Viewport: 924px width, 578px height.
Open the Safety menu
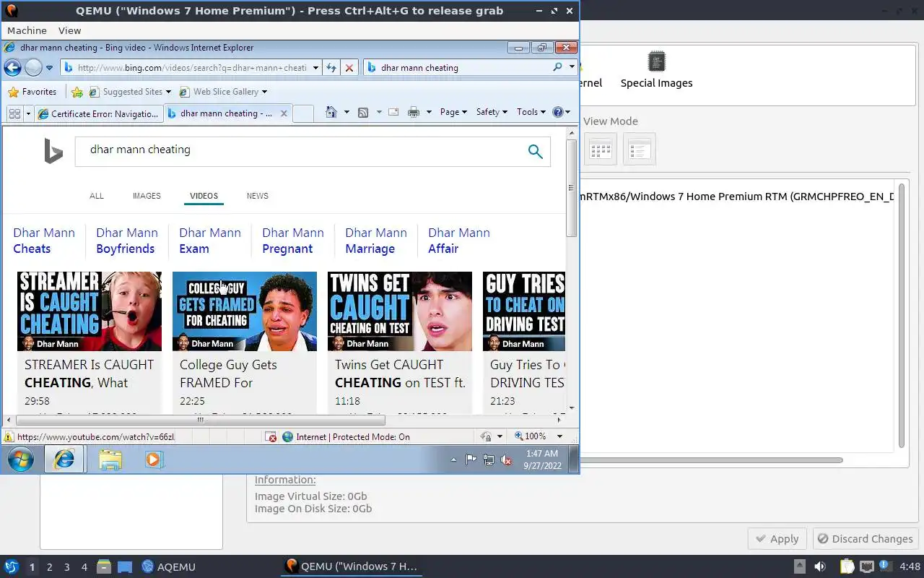tap(492, 112)
